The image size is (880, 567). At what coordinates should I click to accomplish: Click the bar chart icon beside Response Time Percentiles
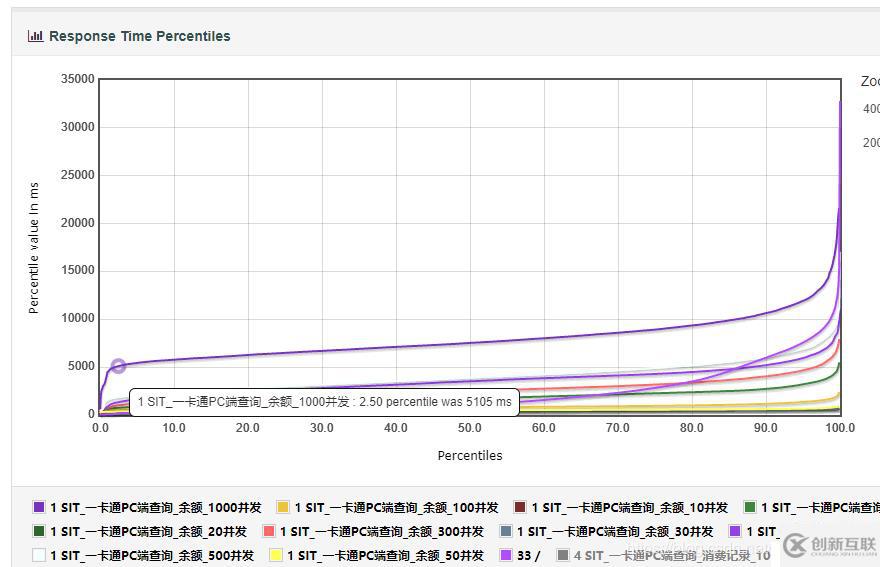tap(35, 36)
